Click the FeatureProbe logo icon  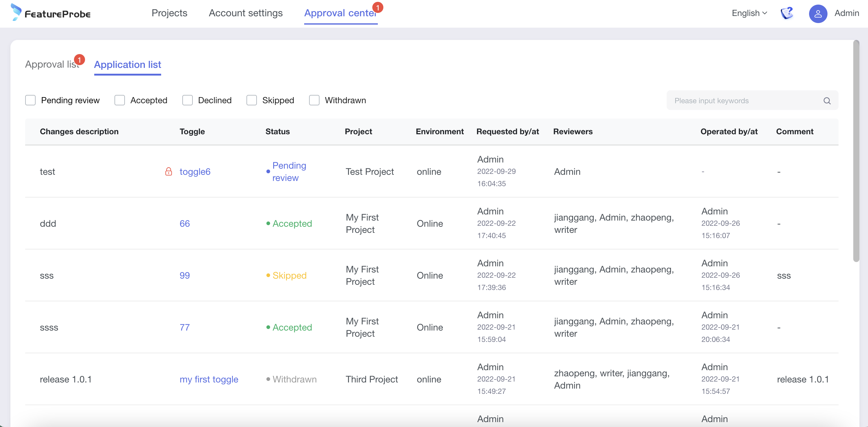click(x=16, y=12)
